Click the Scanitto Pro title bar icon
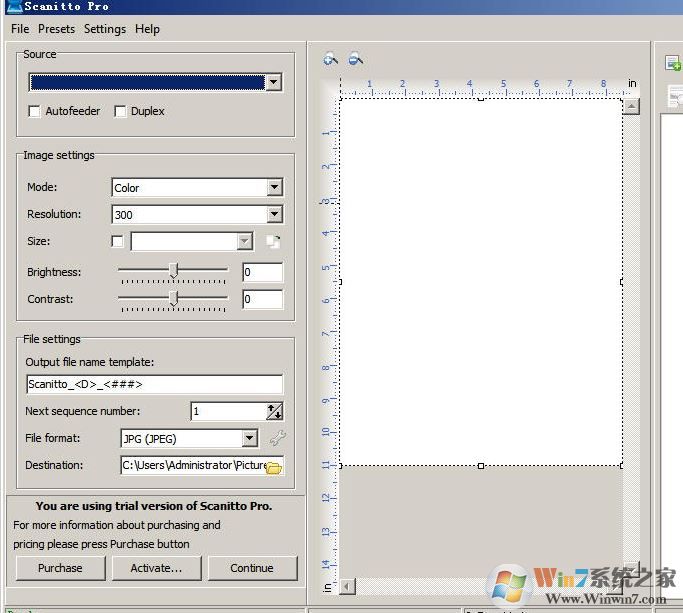This screenshot has width=683, height=613. pyautogui.click(x=14, y=7)
